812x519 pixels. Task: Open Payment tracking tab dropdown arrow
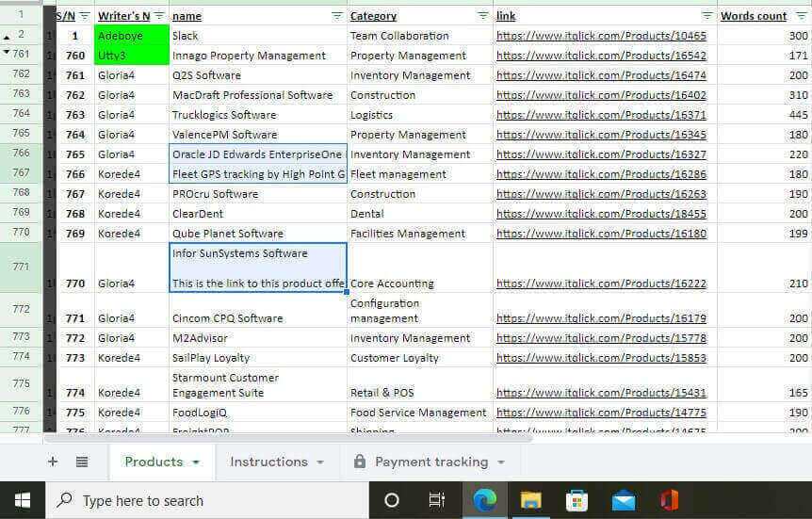(501, 462)
